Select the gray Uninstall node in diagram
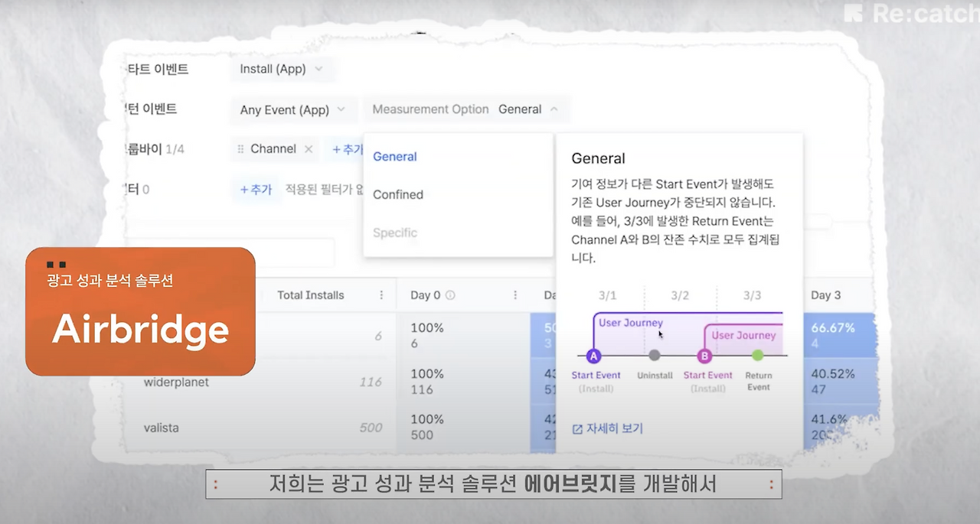Image resolution: width=980 pixels, height=524 pixels. pos(655,356)
